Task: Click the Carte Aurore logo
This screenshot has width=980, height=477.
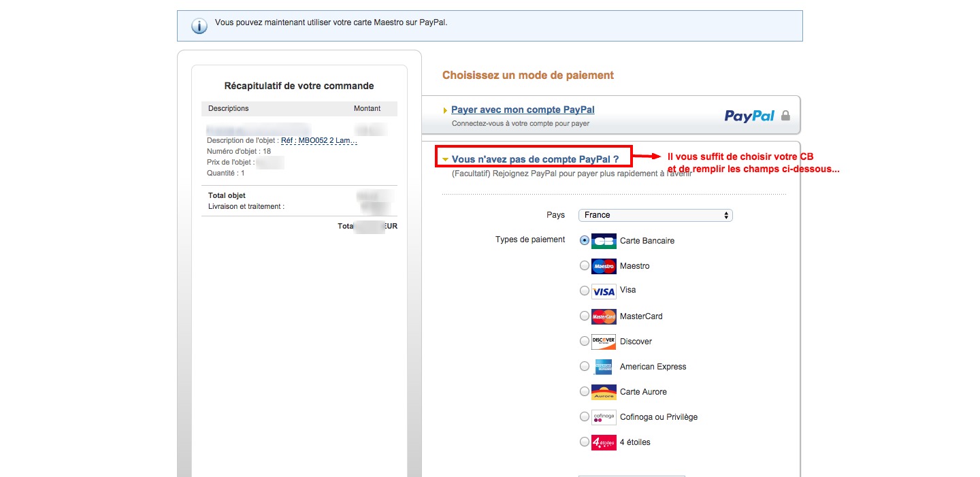Action: tap(604, 392)
